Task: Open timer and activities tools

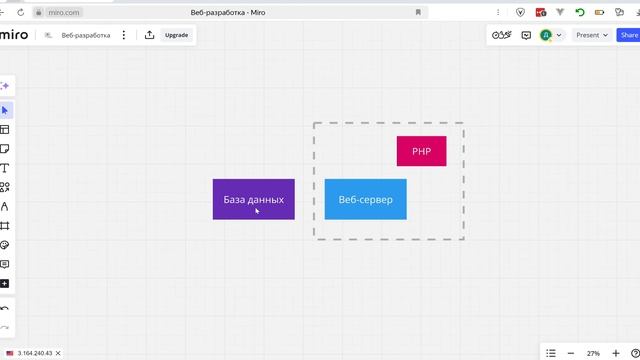Action: click(502, 35)
